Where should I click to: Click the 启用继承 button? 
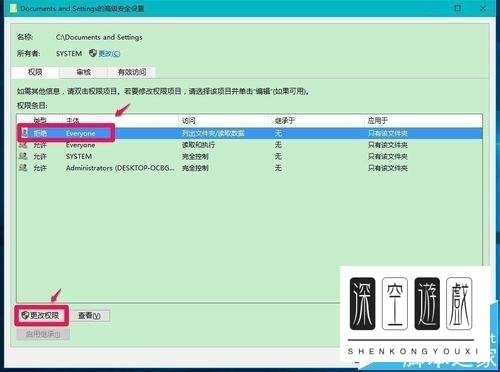click(43, 334)
